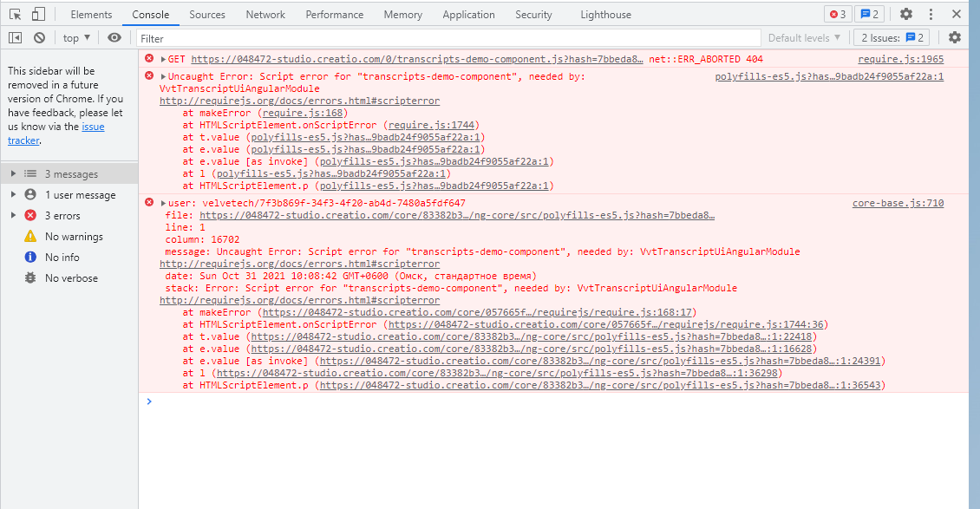The image size is (980, 509).
Task: Open the top JavaScript context dropdown
Action: point(76,38)
